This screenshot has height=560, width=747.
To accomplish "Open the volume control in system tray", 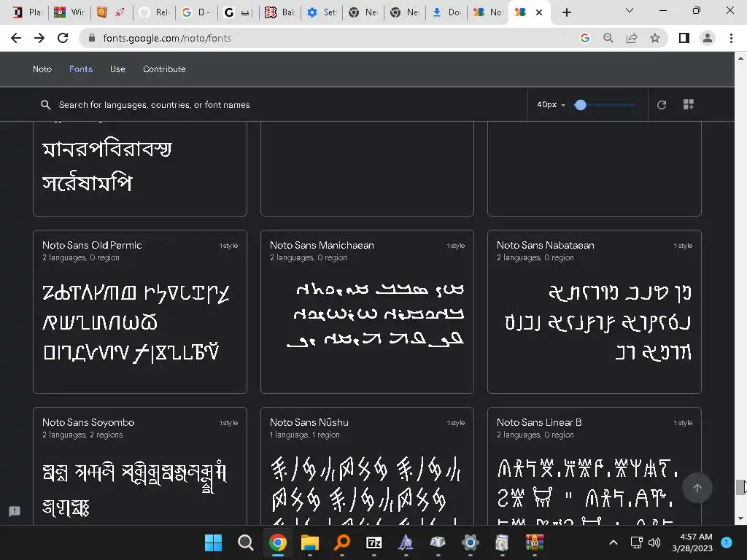I will (655, 542).
